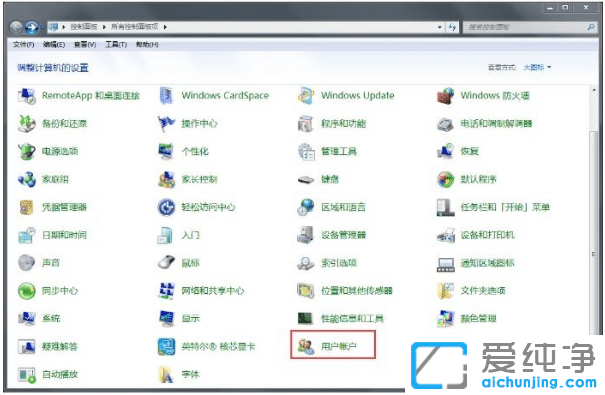605x395 pixels.
Task: Open the 个性化 icon
Action: (166, 151)
